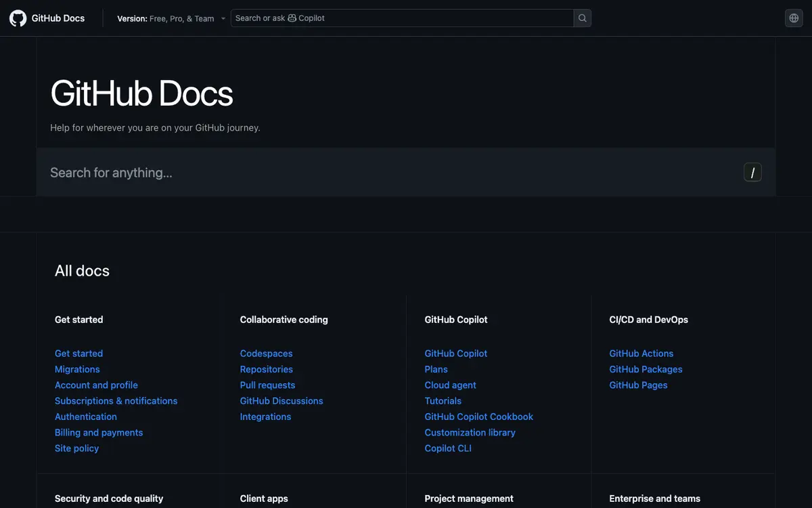Click the Search for anything box
Viewport: 812px width, 508px height.
[x=406, y=173]
